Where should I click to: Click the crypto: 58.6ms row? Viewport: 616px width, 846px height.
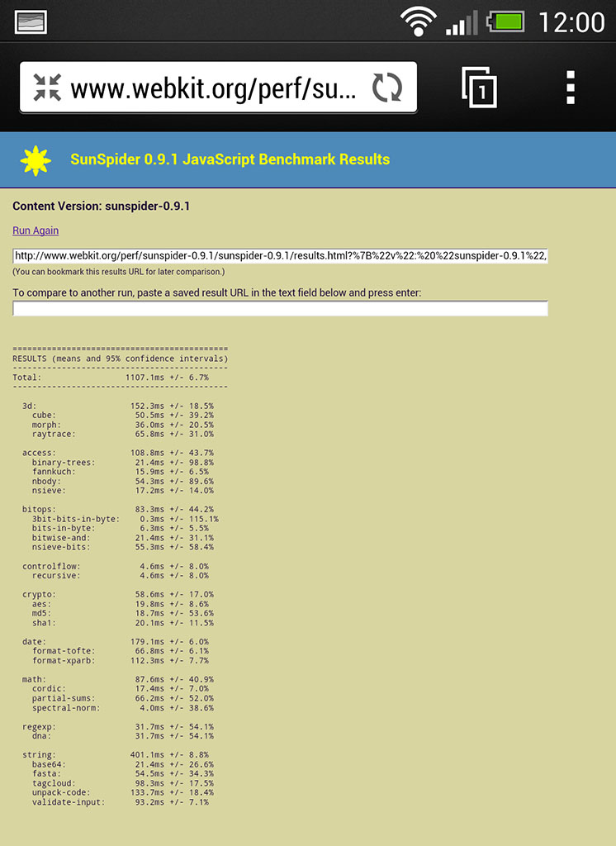pos(117,595)
